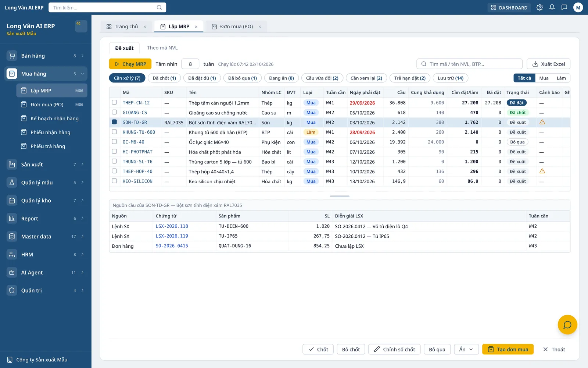Tick checkbox for KHUNG-TU-600 row
This screenshot has height=368, width=588.
(114, 132)
